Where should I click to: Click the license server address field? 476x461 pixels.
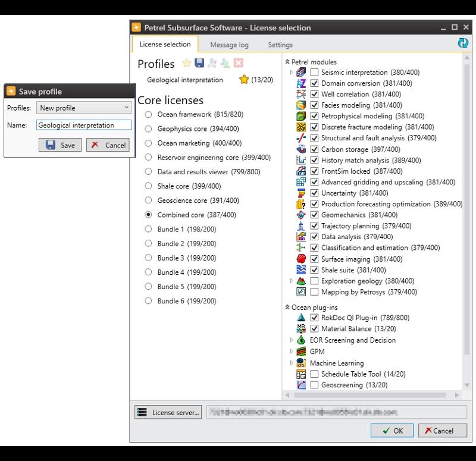pos(337,412)
